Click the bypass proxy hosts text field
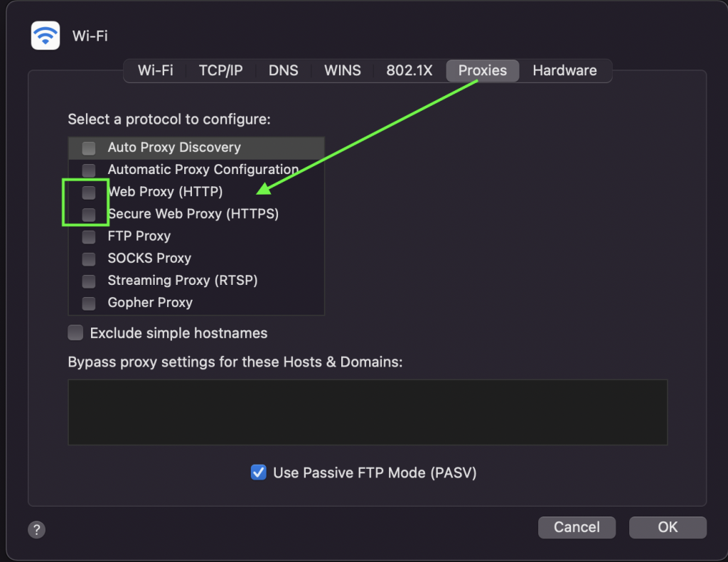Viewport: 728px width, 562px height. click(x=368, y=412)
